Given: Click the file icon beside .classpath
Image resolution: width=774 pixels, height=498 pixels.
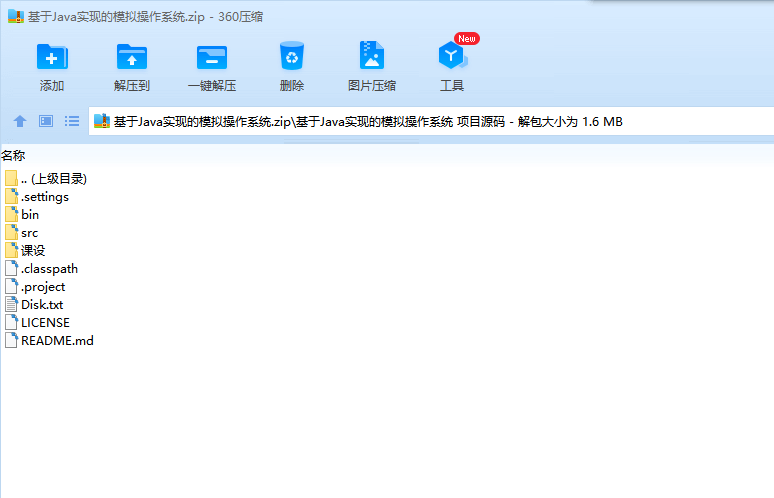Looking at the screenshot, I should tap(11, 268).
